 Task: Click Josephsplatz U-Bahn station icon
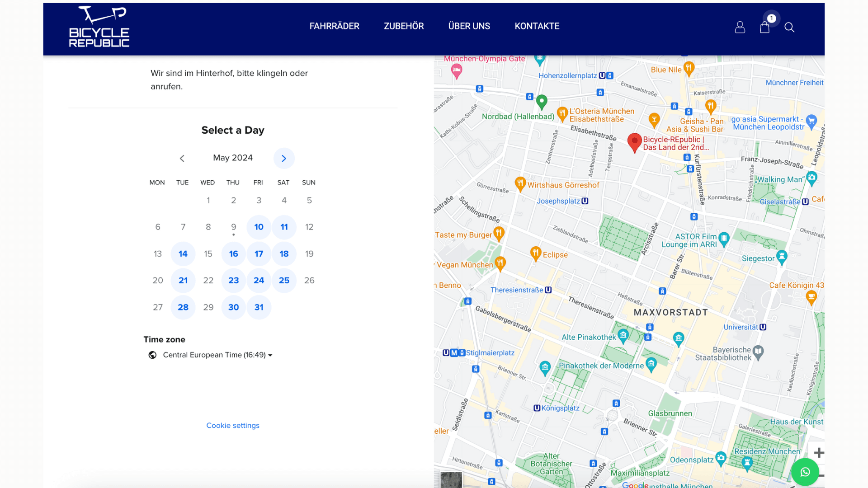coord(585,201)
